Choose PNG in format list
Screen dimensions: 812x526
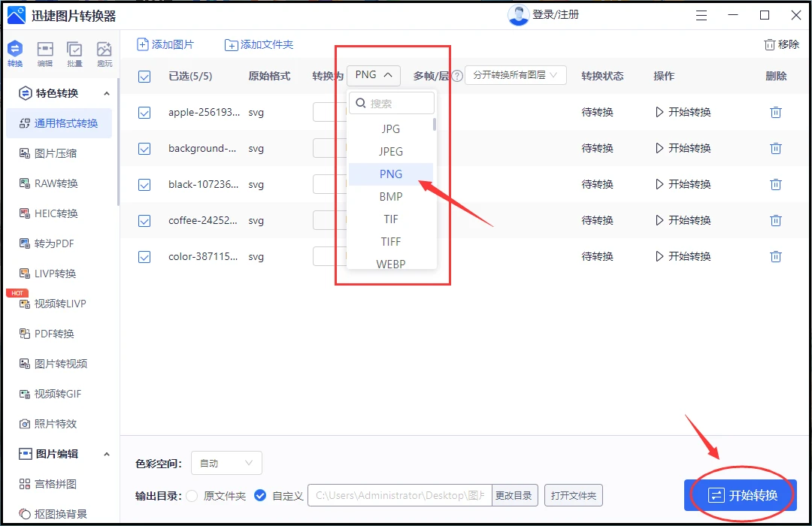point(391,174)
